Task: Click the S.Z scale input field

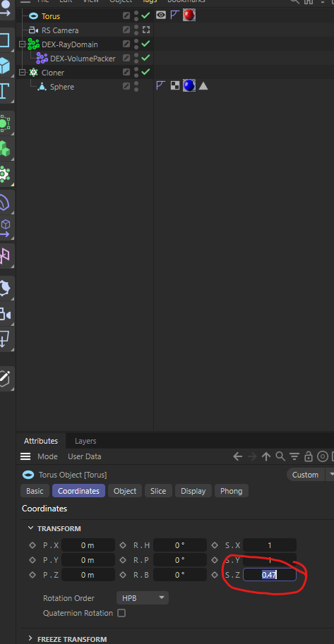Action: pyautogui.click(x=270, y=575)
